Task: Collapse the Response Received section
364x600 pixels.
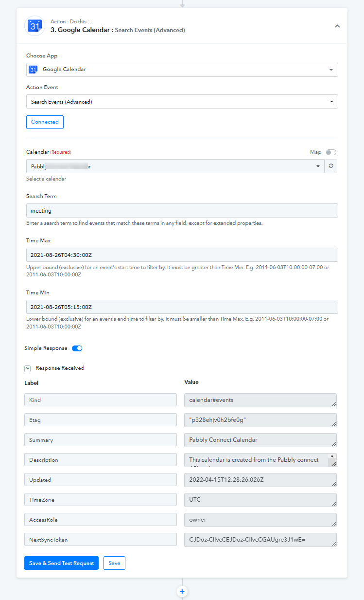Action: tap(28, 369)
